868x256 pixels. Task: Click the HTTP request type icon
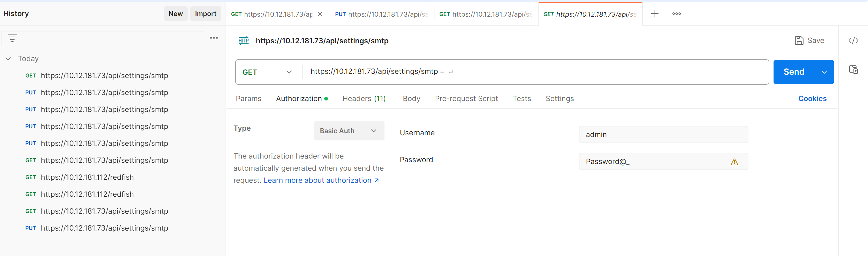point(244,41)
